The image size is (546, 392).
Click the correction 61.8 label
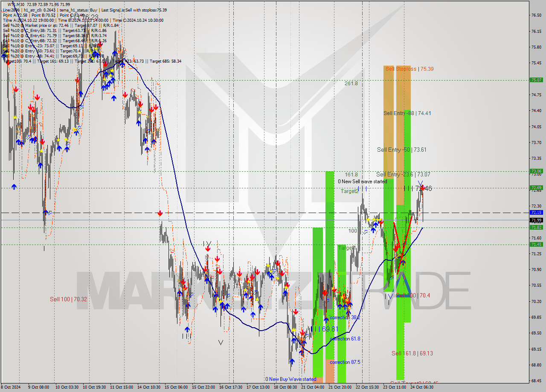click(345, 339)
